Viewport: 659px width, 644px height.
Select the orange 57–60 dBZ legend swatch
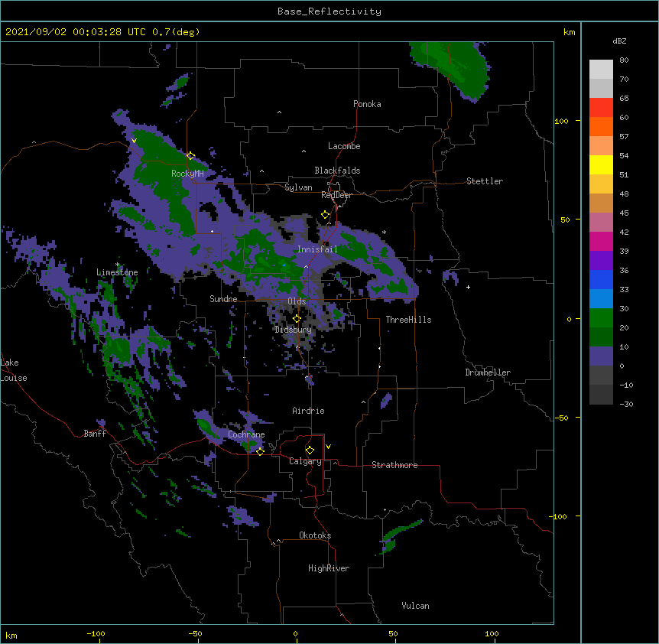point(601,126)
